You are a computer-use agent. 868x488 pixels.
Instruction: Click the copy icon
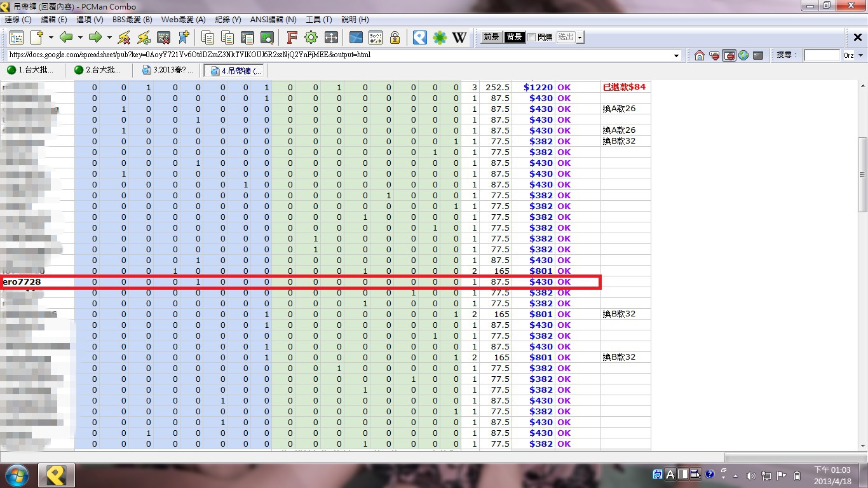[x=208, y=37]
